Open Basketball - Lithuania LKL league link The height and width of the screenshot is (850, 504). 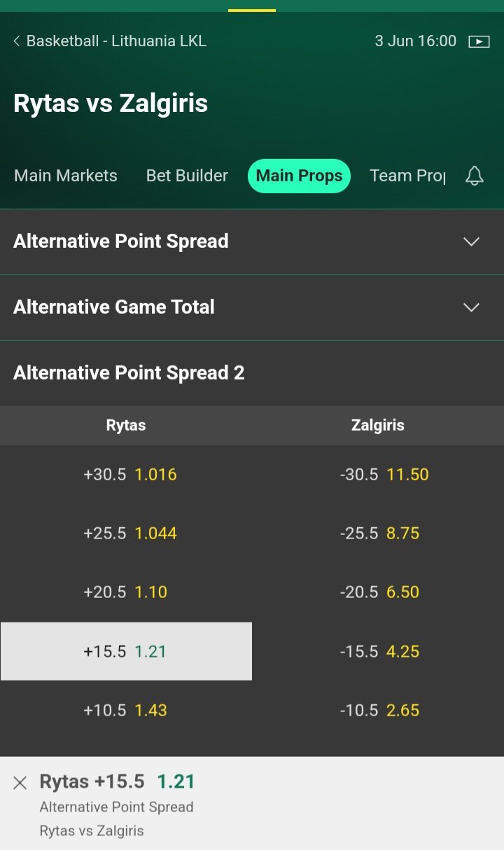116,41
